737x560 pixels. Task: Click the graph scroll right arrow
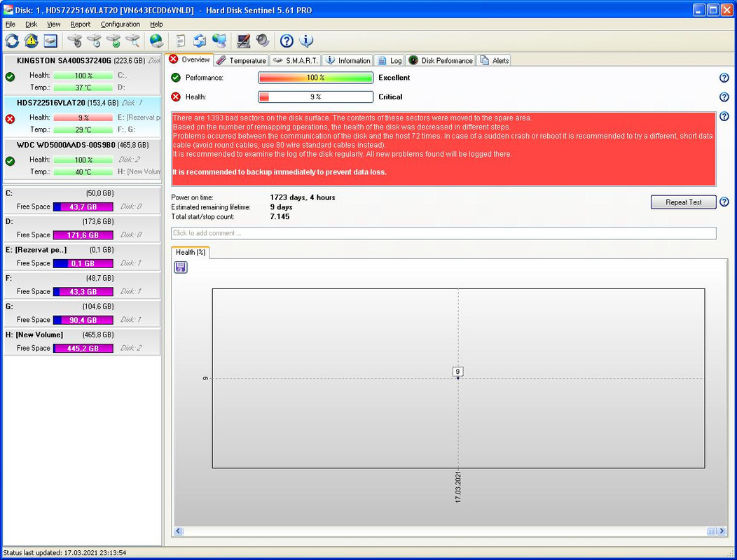[722, 531]
